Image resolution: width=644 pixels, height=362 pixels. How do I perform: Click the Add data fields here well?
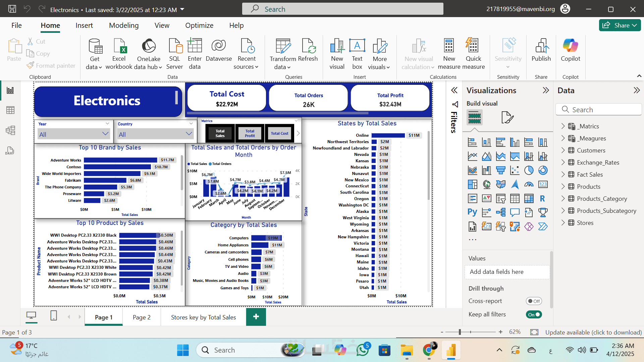(507, 272)
